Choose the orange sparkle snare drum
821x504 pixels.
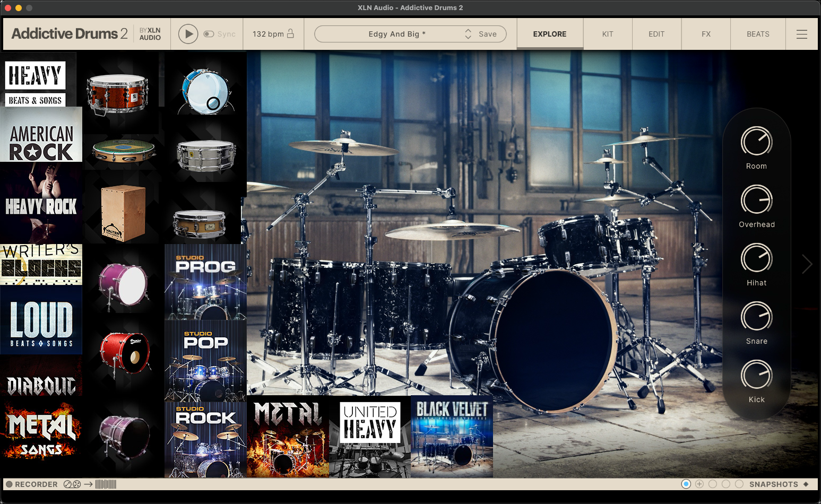[117, 94]
